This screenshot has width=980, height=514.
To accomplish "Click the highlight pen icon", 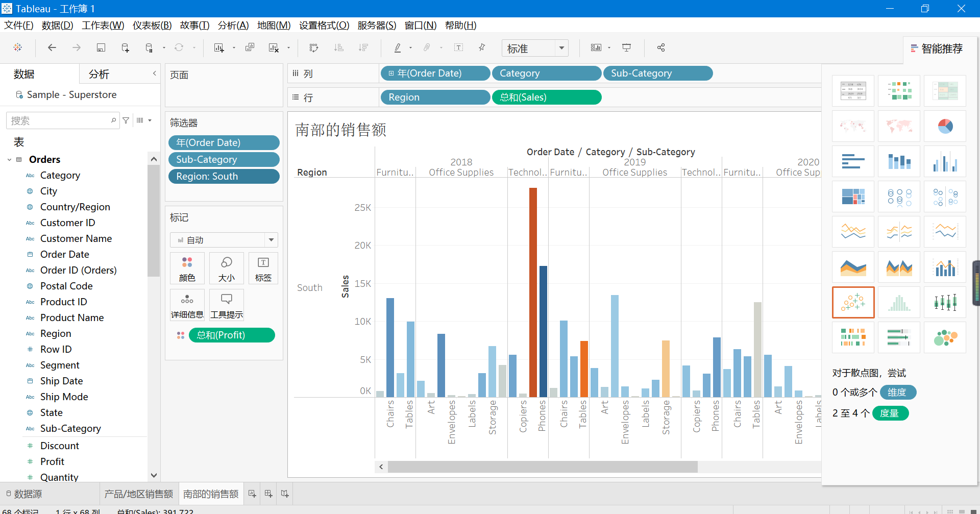I will 398,47.
